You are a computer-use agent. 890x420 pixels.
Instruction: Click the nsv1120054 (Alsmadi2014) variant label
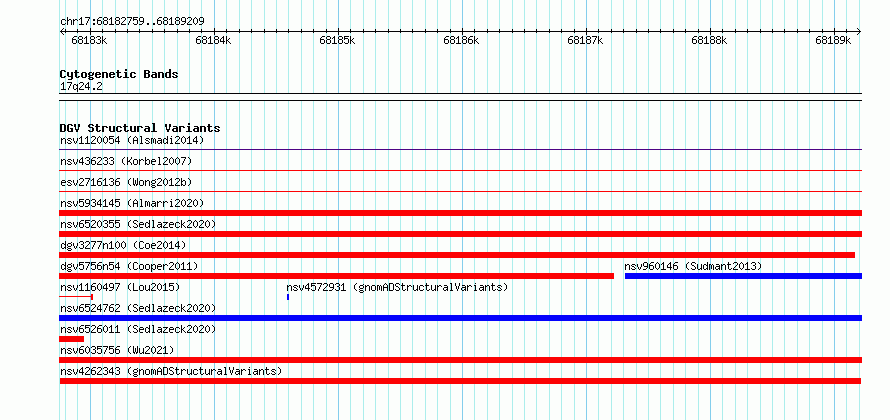click(x=132, y=140)
